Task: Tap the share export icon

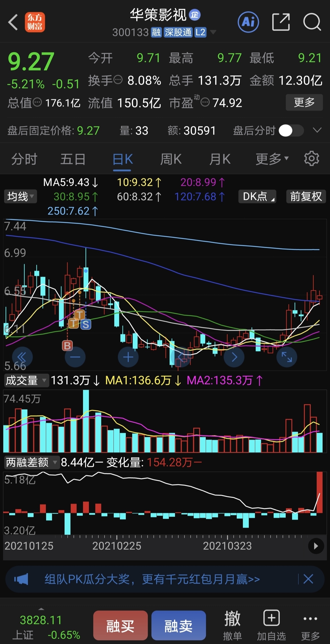Action: point(281,22)
